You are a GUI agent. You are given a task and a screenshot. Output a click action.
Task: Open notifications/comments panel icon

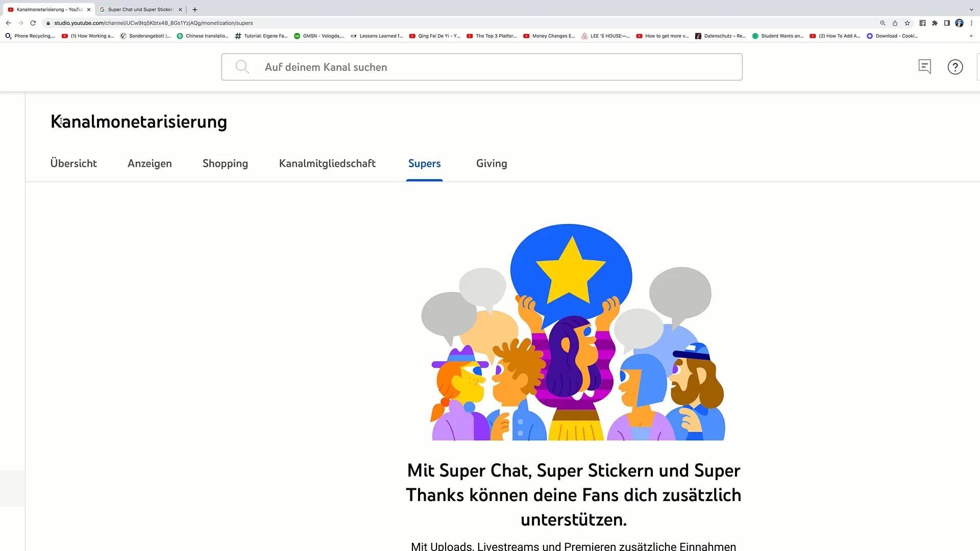pos(925,67)
